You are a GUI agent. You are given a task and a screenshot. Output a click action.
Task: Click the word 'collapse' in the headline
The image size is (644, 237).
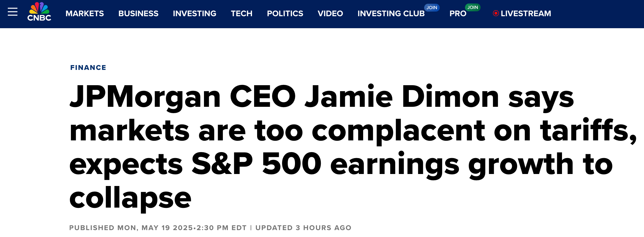130,198
